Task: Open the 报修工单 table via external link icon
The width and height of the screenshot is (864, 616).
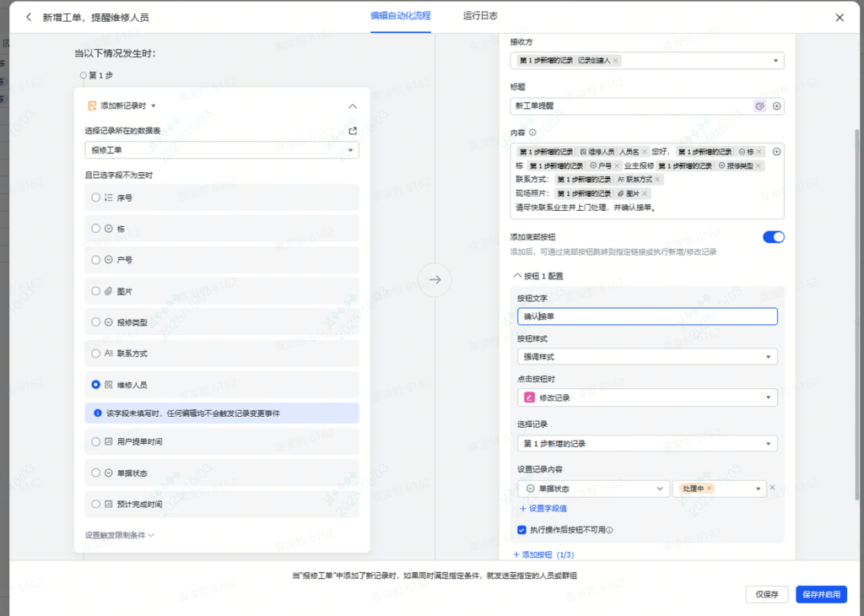Action: [x=353, y=131]
